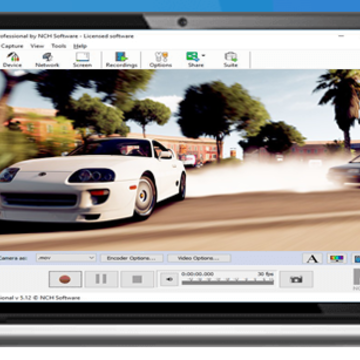Screen dimensions: 360x360
Task: Take a snapshot with camera button
Action: [x=296, y=279]
